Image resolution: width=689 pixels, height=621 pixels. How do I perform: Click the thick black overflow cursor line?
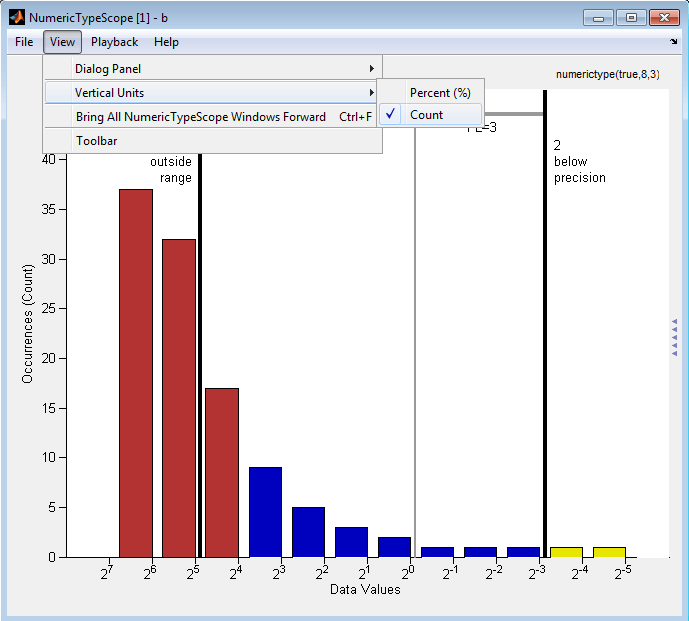pyautogui.click(x=200, y=356)
